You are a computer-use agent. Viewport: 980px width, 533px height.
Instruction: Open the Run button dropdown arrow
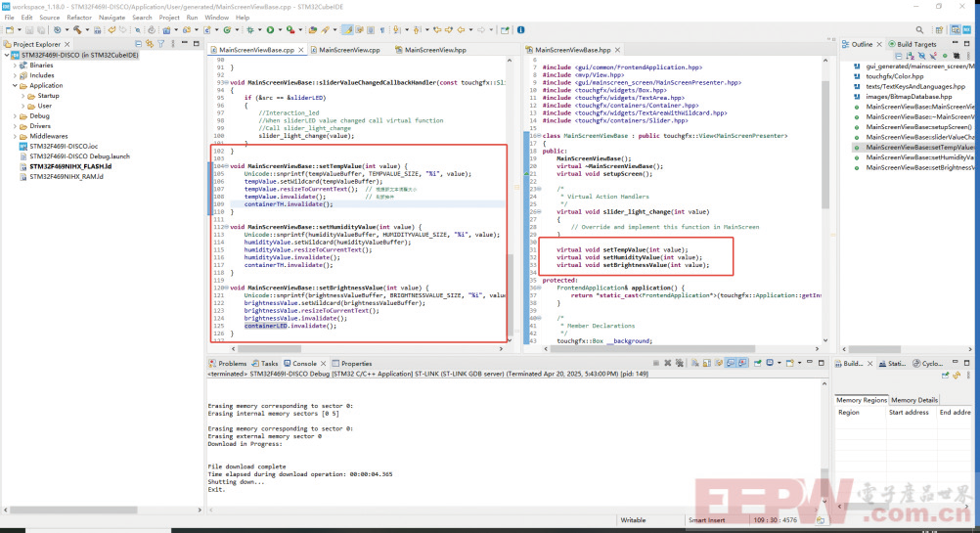tap(280, 29)
